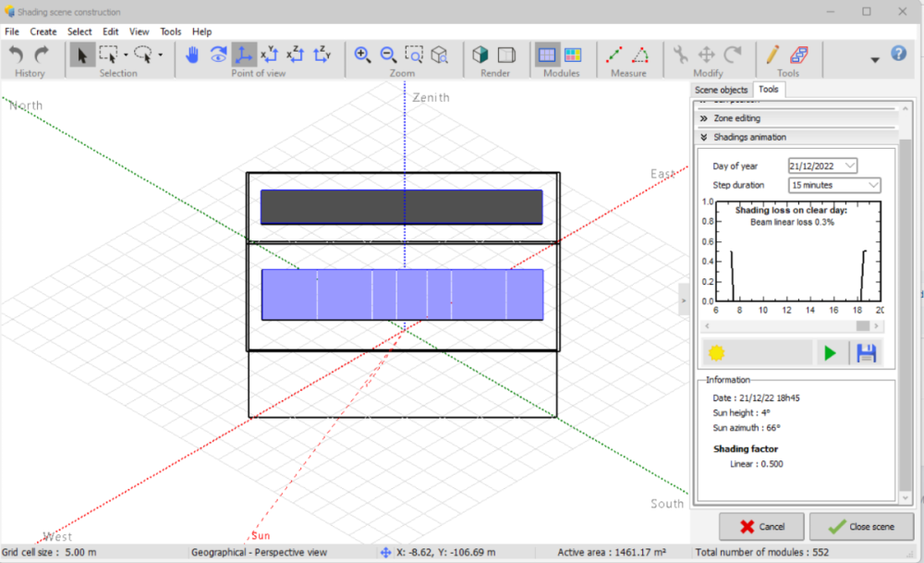Click the zoom in magnifier
Image resolution: width=924 pixels, height=563 pixels.
tap(362, 55)
